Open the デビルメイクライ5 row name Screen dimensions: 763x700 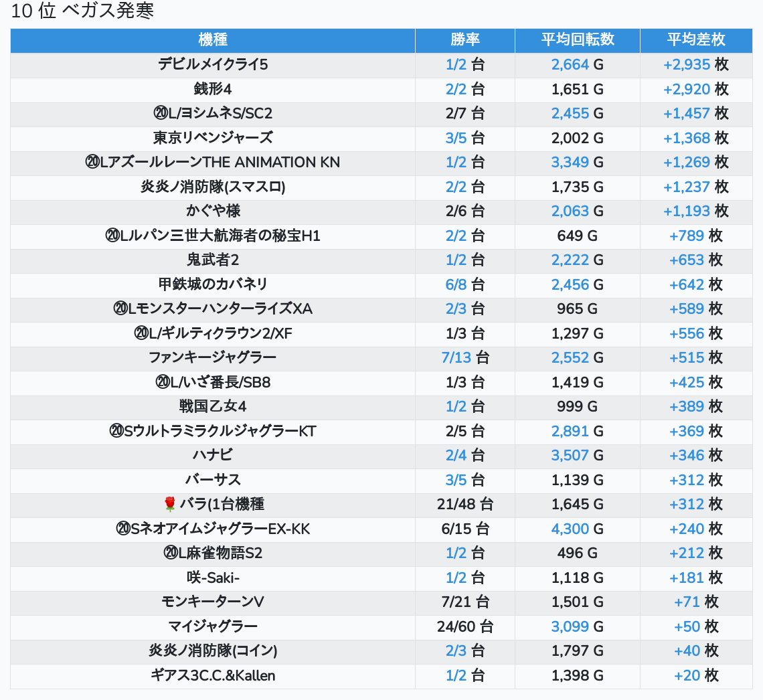pyautogui.click(x=213, y=65)
